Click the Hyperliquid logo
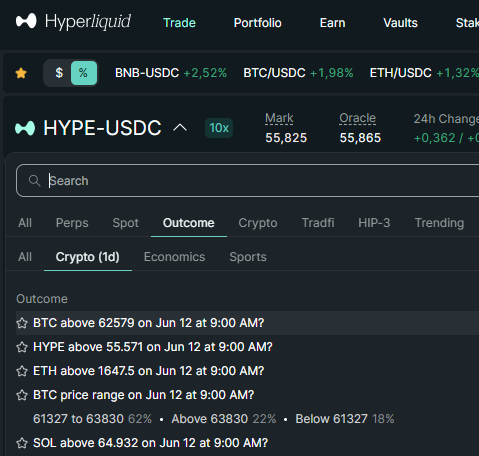This screenshot has width=479, height=456. [x=73, y=21]
